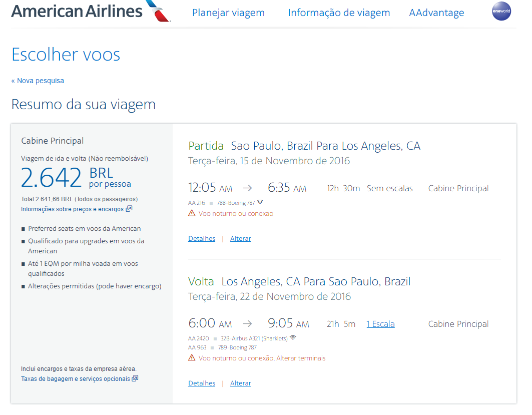The height and width of the screenshot is (415, 532).
Task: Show the 1 Escala stop details
Action: [x=380, y=324]
